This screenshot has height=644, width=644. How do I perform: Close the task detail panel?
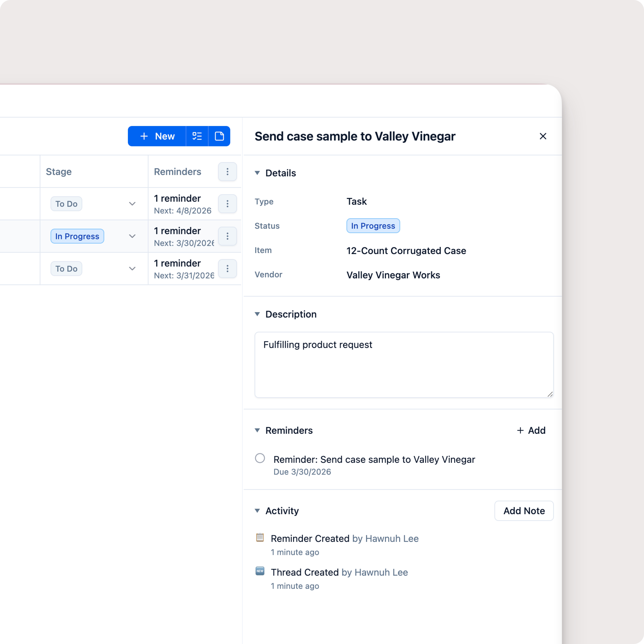click(543, 136)
